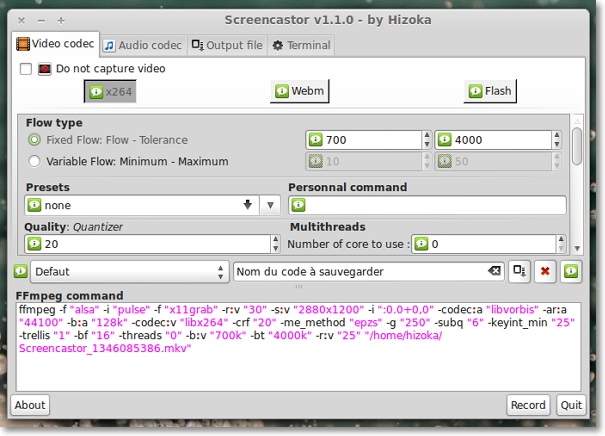605x436 pixels.
Task: Increase Quantizer value with up arrow
Action: (275, 240)
